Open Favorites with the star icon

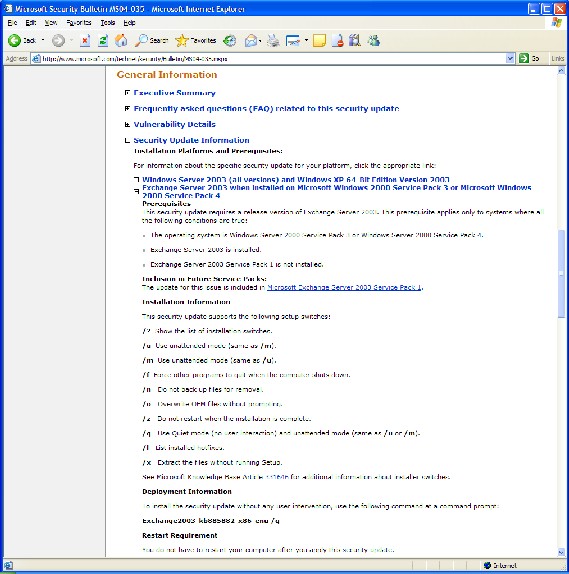tap(196, 41)
